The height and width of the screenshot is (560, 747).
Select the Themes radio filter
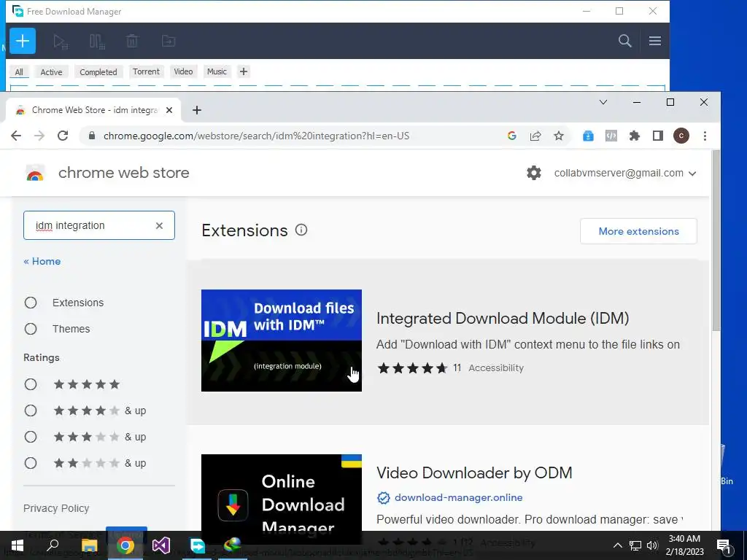tap(31, 329)
